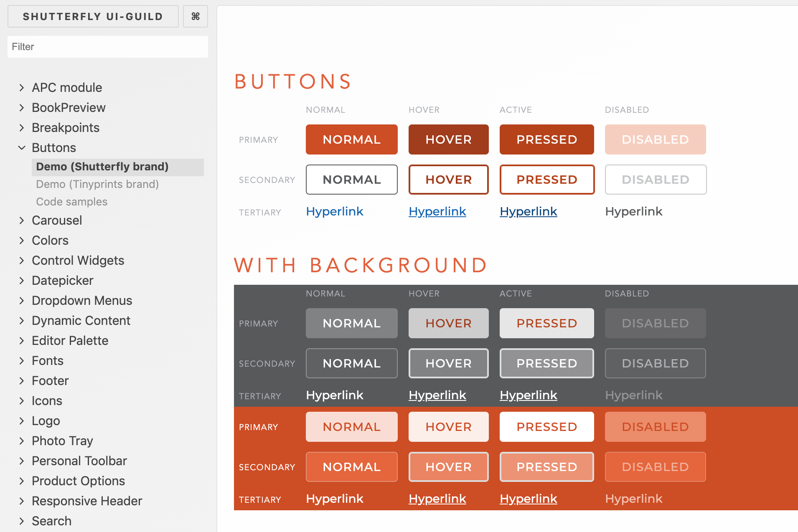
Task: Expand the Fonts section chevron
Action: point(22,361)
